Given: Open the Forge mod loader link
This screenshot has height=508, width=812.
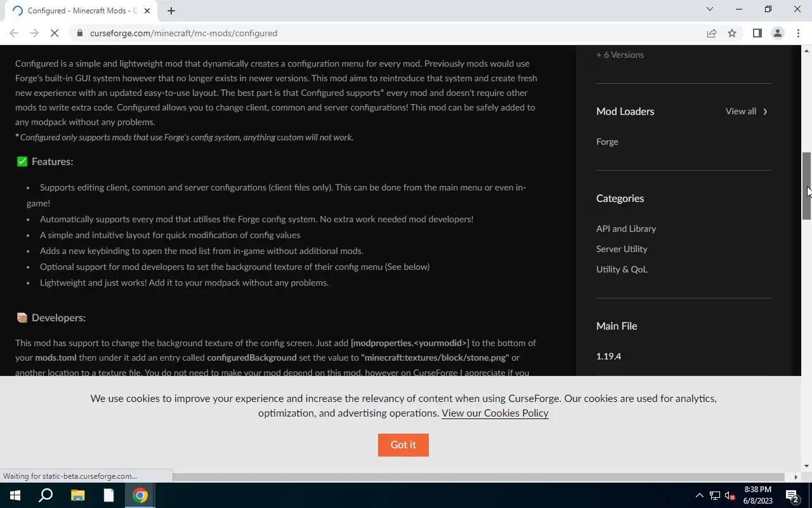Looking at the screenshot, I should pos(607,142).
